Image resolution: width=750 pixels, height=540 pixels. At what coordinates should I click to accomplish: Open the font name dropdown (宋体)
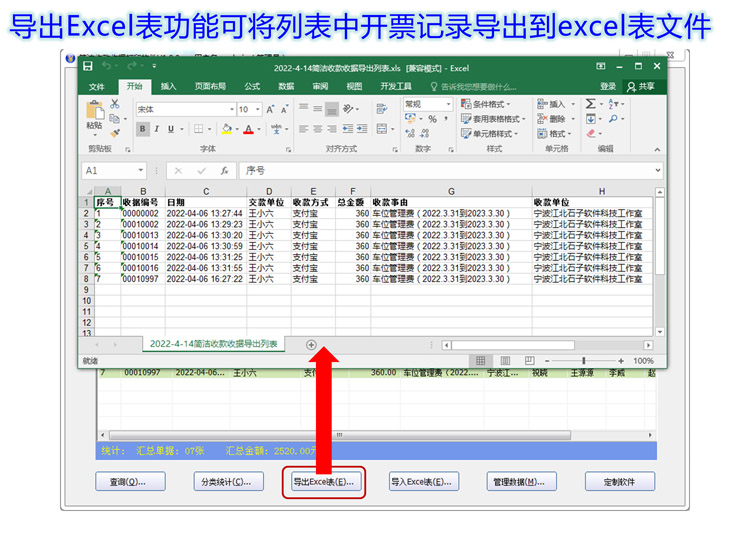(x=181, y=109)
